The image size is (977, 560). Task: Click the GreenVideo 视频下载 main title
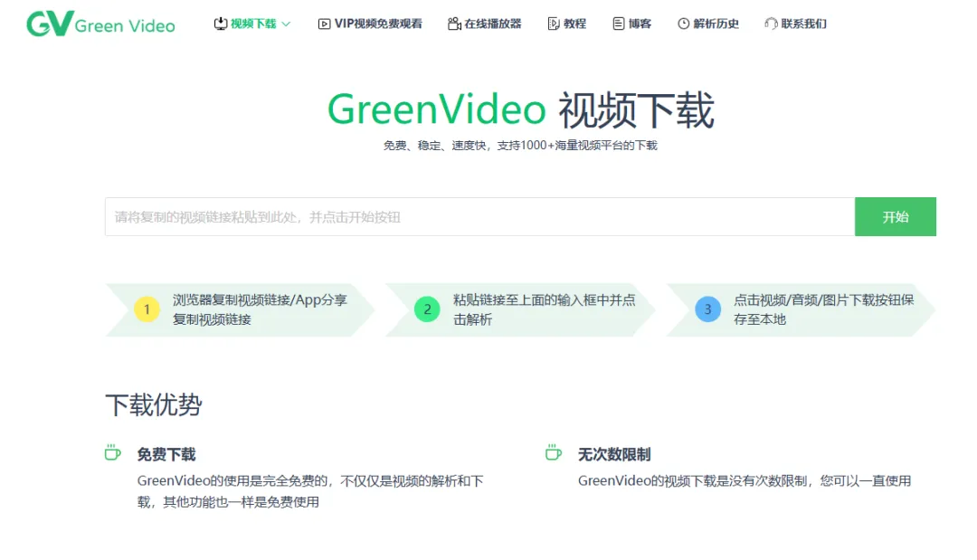[521, 110]
